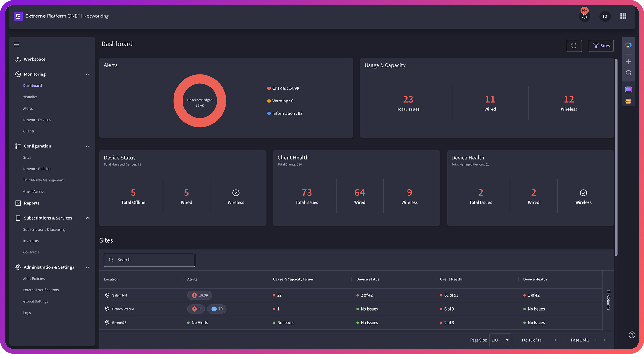Open the Sites filter button
This screenshot has width=644, height=354.
coord(601,46)
